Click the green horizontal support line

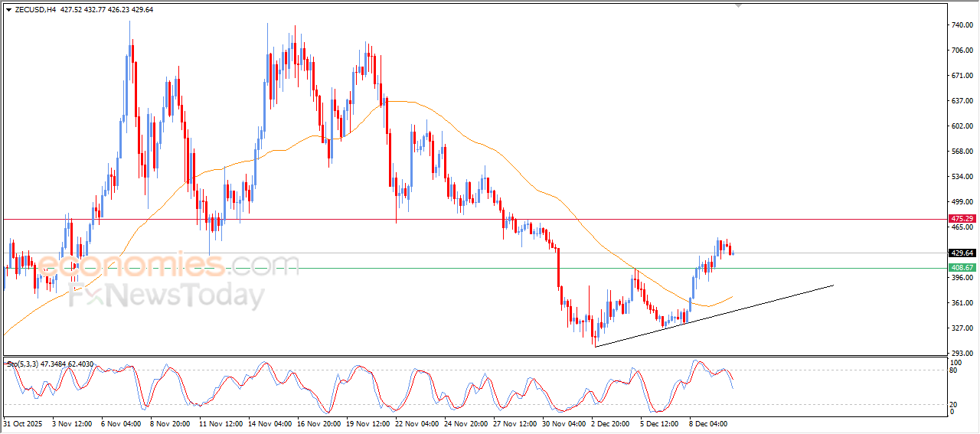459,268
